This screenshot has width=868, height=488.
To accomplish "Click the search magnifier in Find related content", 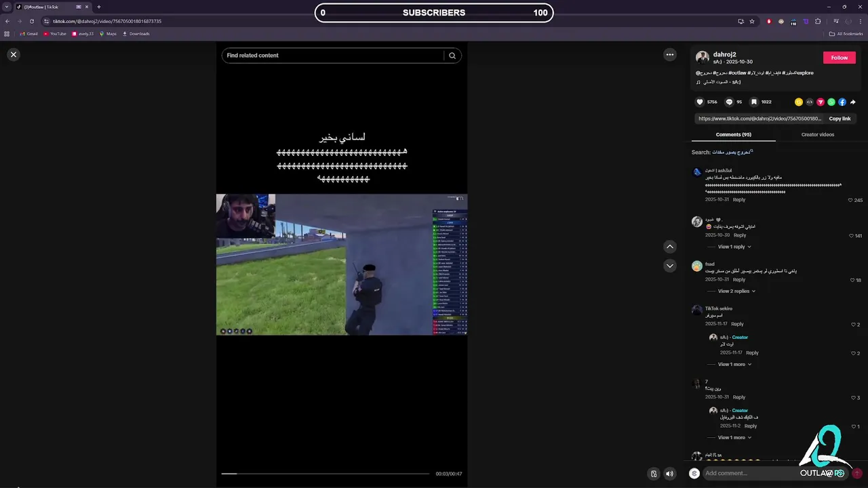I will click(x=452, y=56).
